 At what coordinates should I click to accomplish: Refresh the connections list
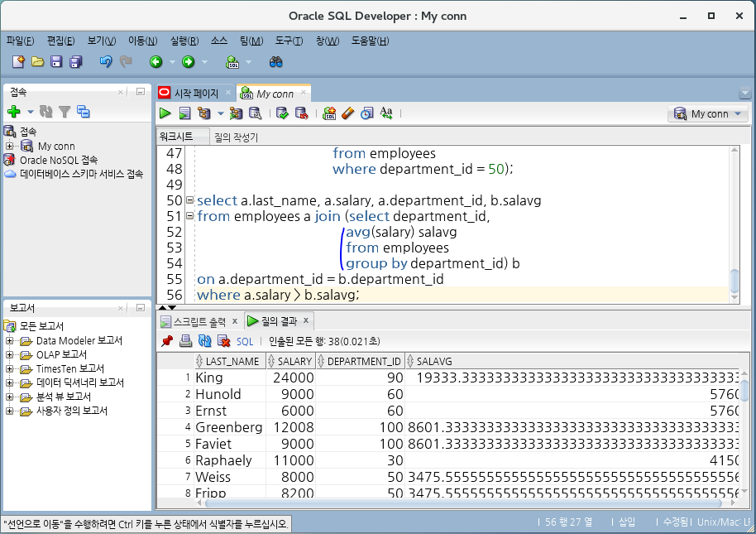(46, 112)
